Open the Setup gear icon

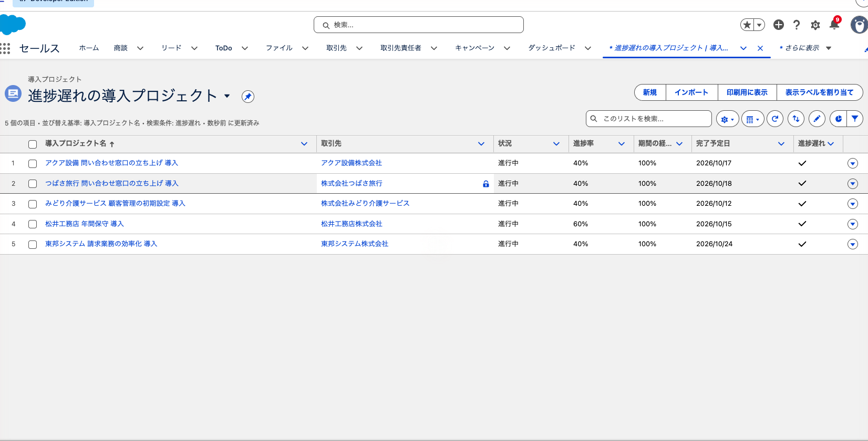[815, 25]
